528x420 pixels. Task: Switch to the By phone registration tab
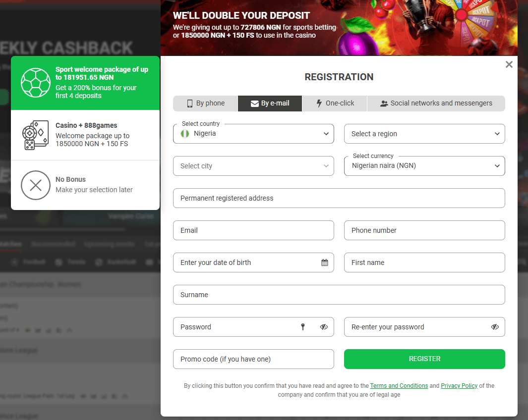click(205, 103)
